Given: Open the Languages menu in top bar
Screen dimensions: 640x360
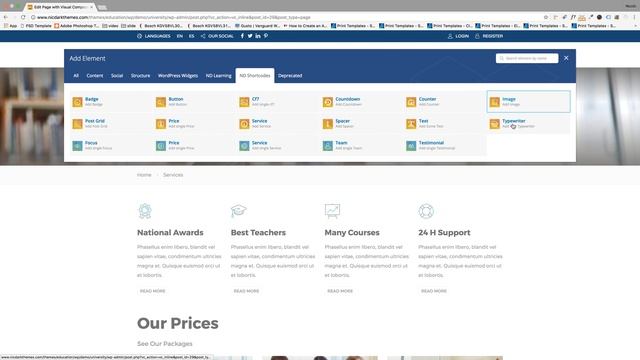Looking at the screenshot, I should click(x=154, y=36).
